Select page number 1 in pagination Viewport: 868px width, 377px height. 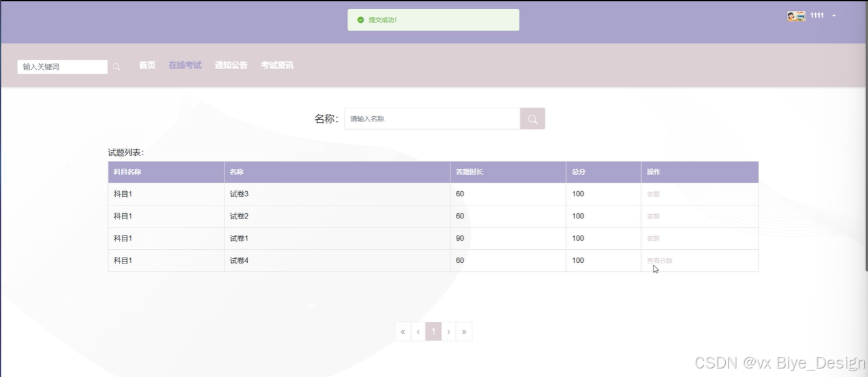(434, 331)
